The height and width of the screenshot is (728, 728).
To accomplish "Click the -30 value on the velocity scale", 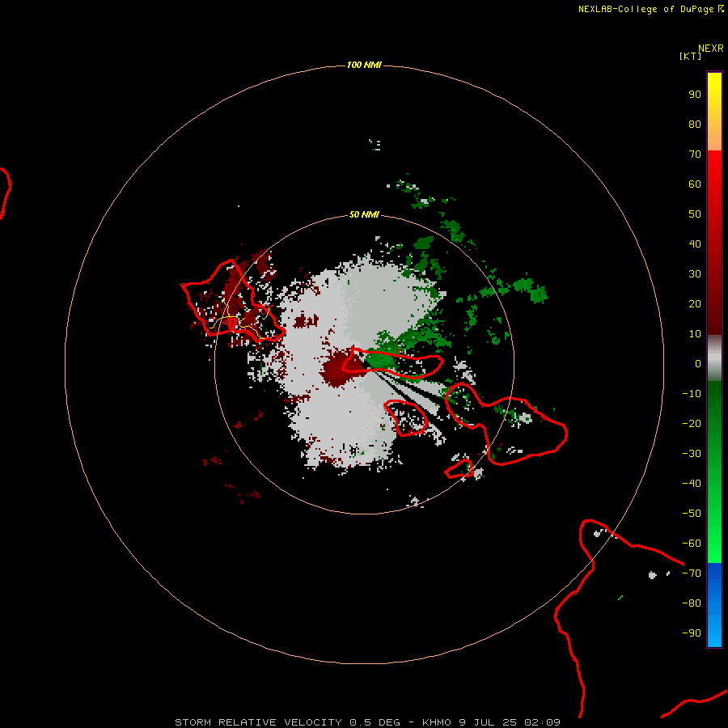I will pyautogui.click(x=692, y=454).
